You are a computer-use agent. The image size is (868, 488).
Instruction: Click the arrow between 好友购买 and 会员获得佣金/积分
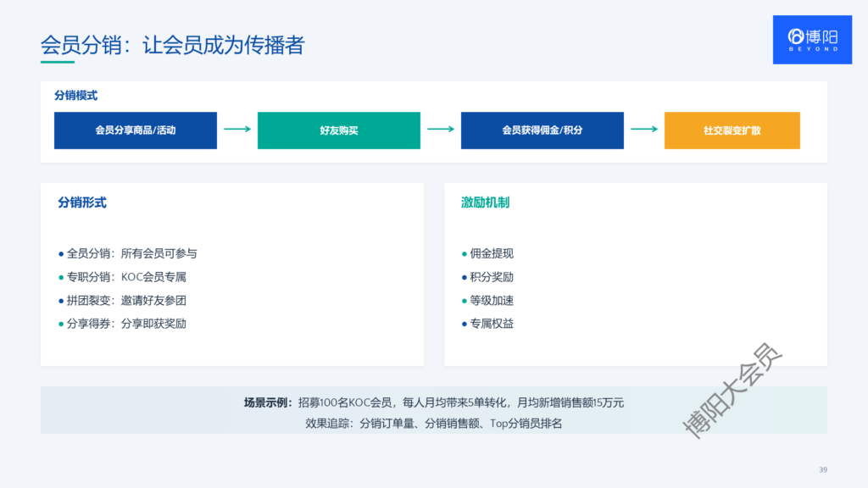[x=441, y=129]
